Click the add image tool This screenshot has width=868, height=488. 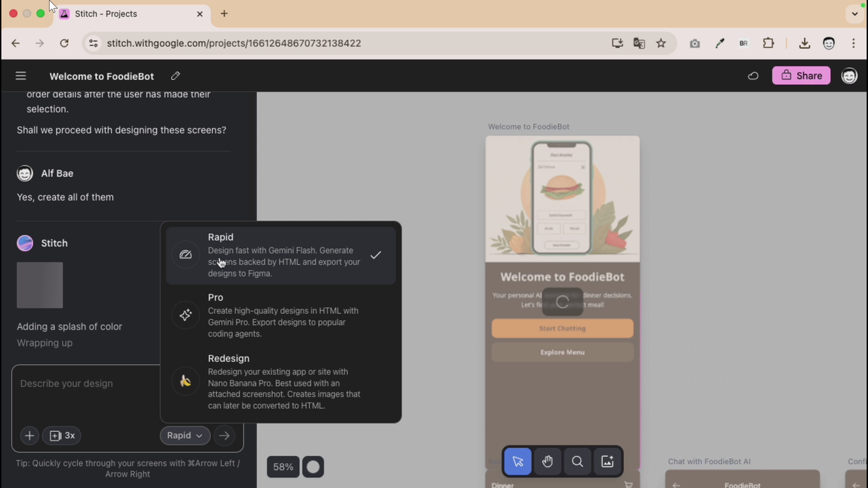[607, 462]
